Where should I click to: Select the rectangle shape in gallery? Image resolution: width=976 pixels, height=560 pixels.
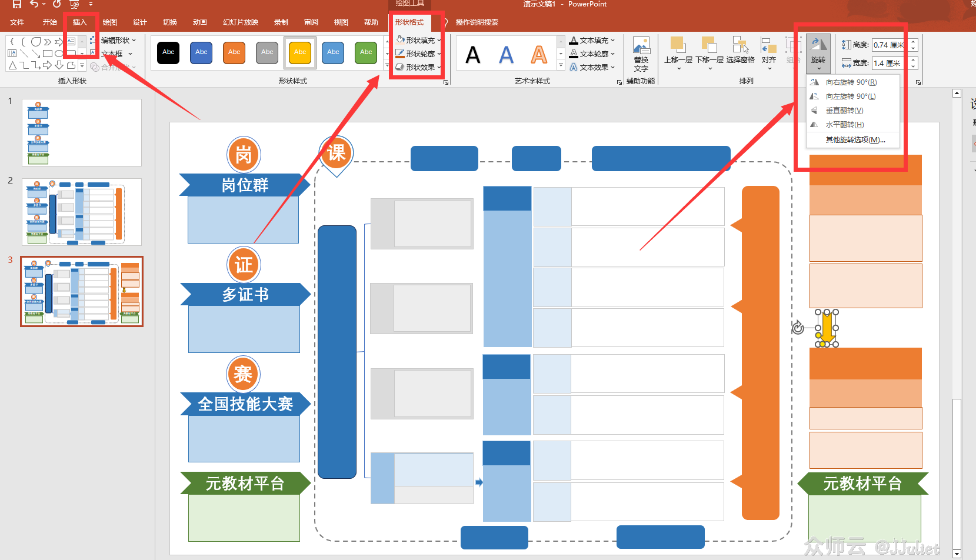point(48,54)
